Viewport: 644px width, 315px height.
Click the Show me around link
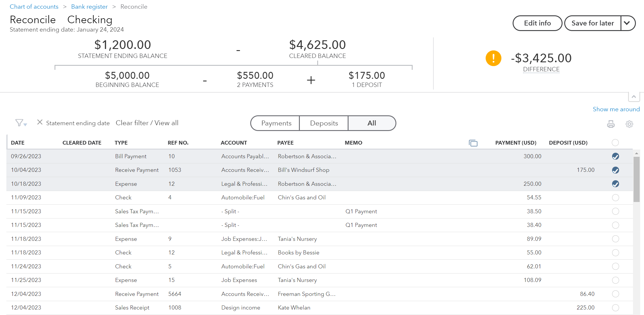click(616, 109)
